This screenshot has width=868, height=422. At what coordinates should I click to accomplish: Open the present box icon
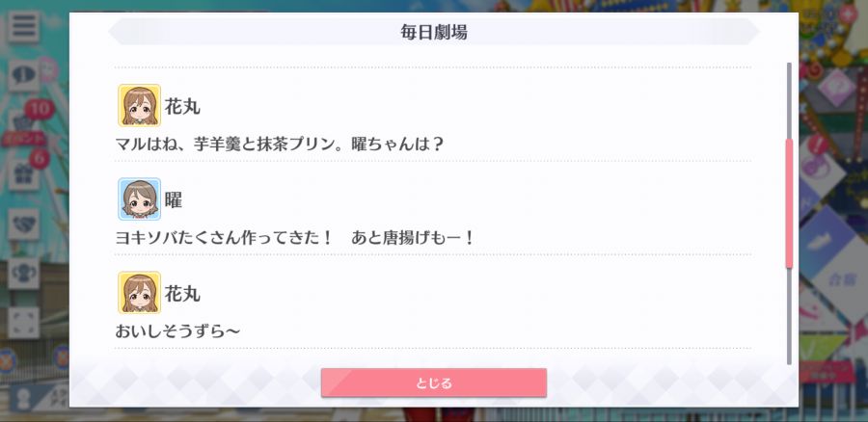(x=23, y=174)
